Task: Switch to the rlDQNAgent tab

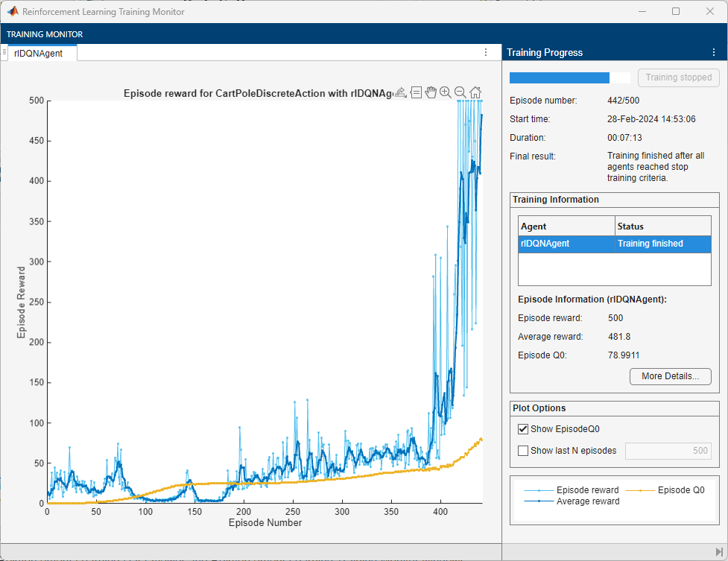Action: pos(39,53)
